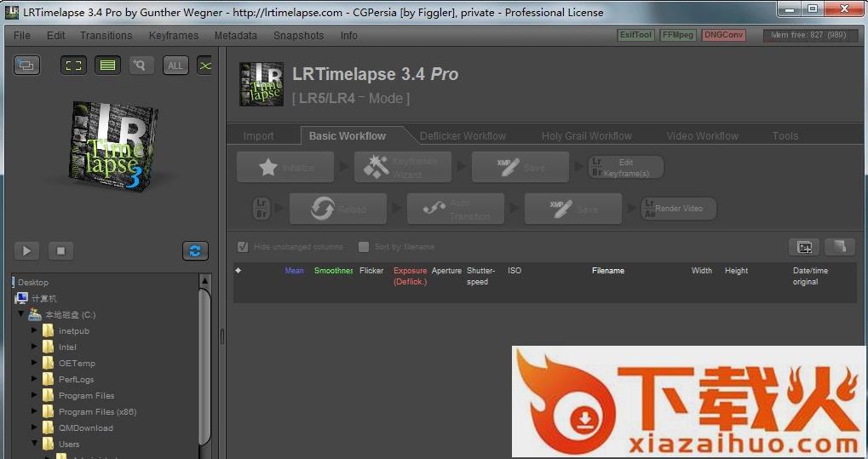Expand the Program Files (x86) folder arrow
Screen dimensions: 868x459
[x=34, y=410]
